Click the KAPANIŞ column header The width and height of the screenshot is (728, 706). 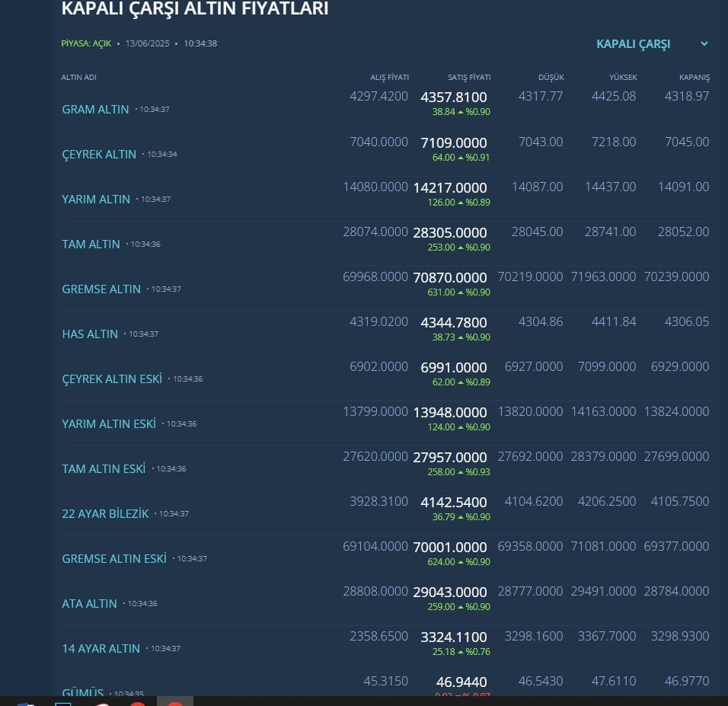click(x=694, y=77)
